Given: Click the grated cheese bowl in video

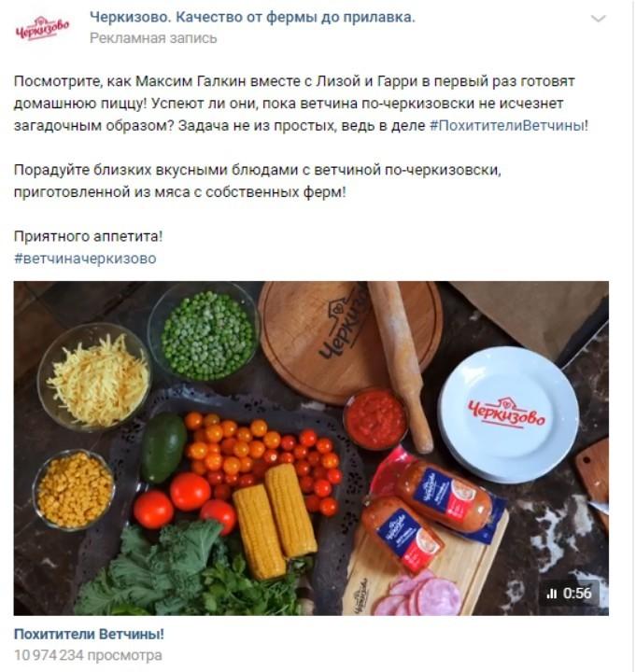Looking at the screenshot, I should 95,377.
